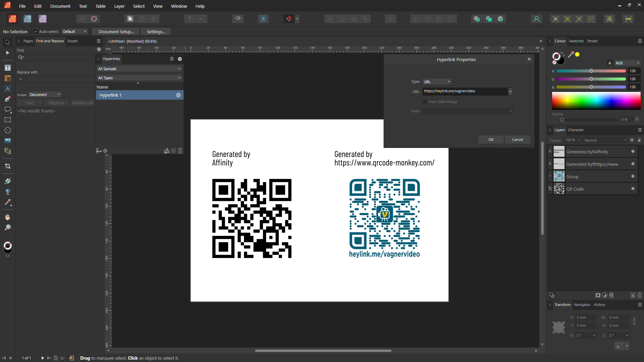Add new hyperlink in Hyperlinks panel
644x362 pixels.
point(174,151)
